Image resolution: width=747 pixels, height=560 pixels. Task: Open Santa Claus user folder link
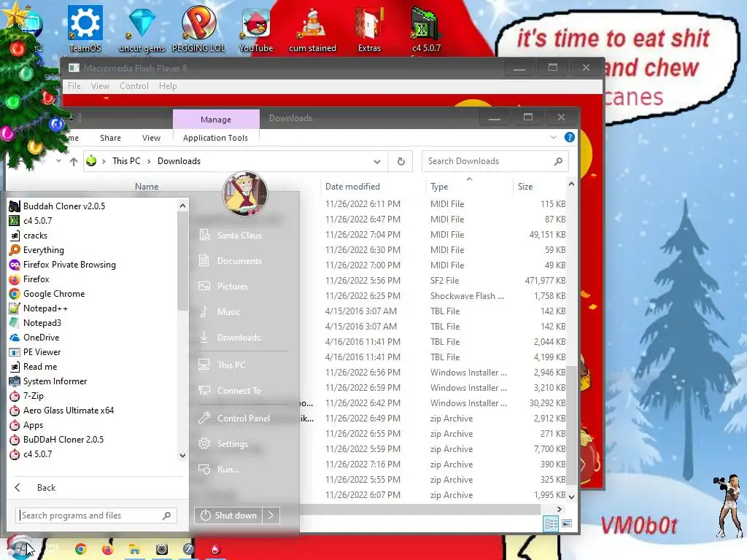pyautogui.click(x=239, y=236)
